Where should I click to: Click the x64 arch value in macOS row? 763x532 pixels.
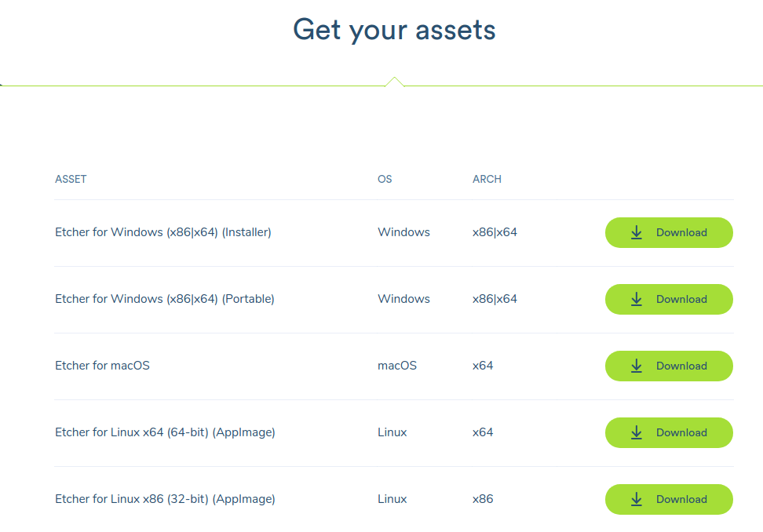[x=483, y=366]
